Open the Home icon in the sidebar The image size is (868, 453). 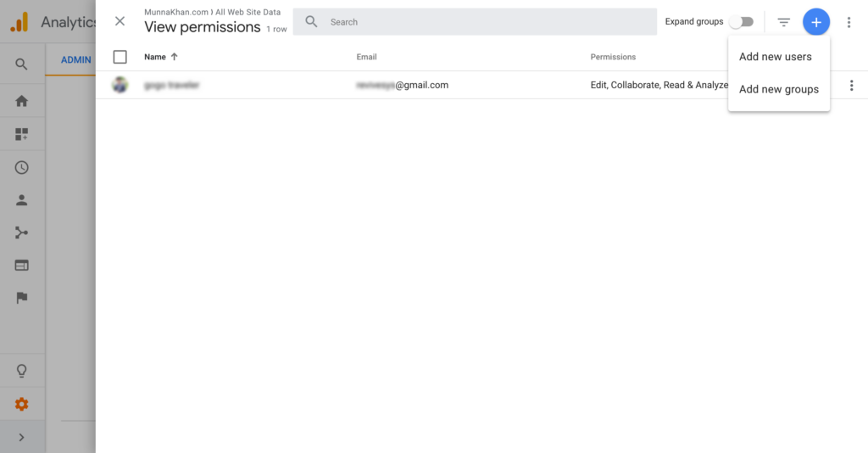(22, 101)
